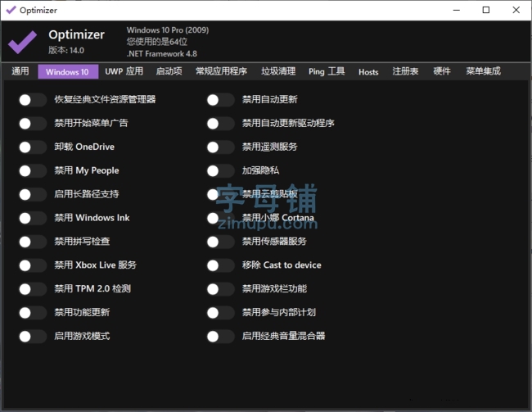Viewport: 532px width, 412px height.
Task: Enable 禁用 TPM 2.0 检测 switch
Action: point(33,289)
